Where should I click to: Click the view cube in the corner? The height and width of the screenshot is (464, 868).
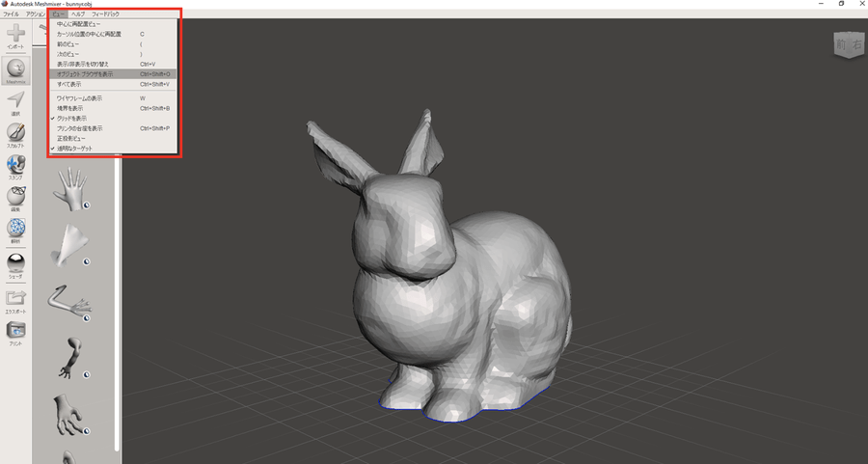849,44
